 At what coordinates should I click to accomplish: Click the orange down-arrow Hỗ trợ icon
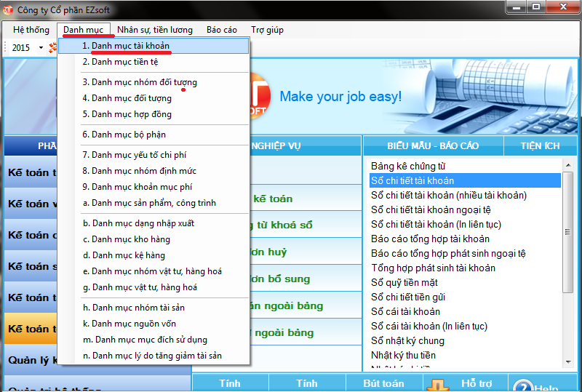[x=438, y=385]
